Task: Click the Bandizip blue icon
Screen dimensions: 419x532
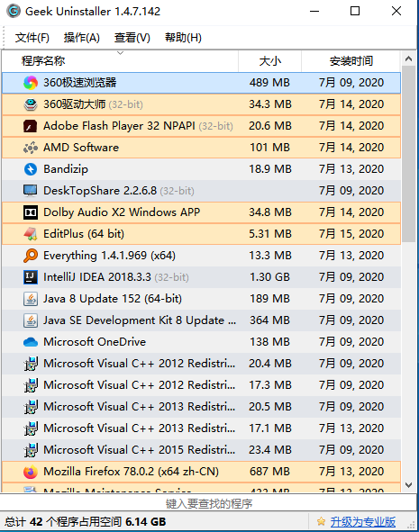Action: (31, 169)
